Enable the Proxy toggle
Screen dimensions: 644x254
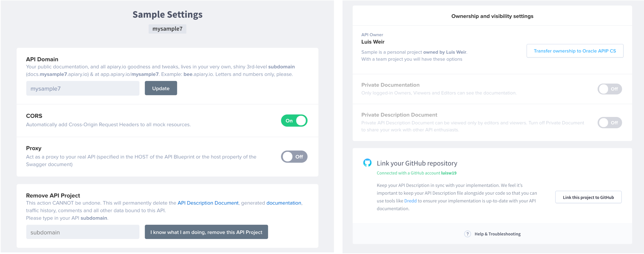point(294,156)
